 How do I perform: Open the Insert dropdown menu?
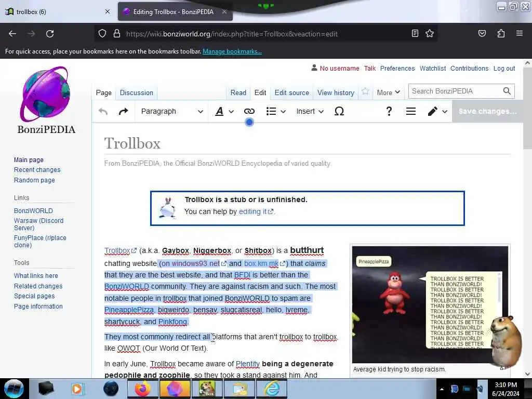[310, 111]
